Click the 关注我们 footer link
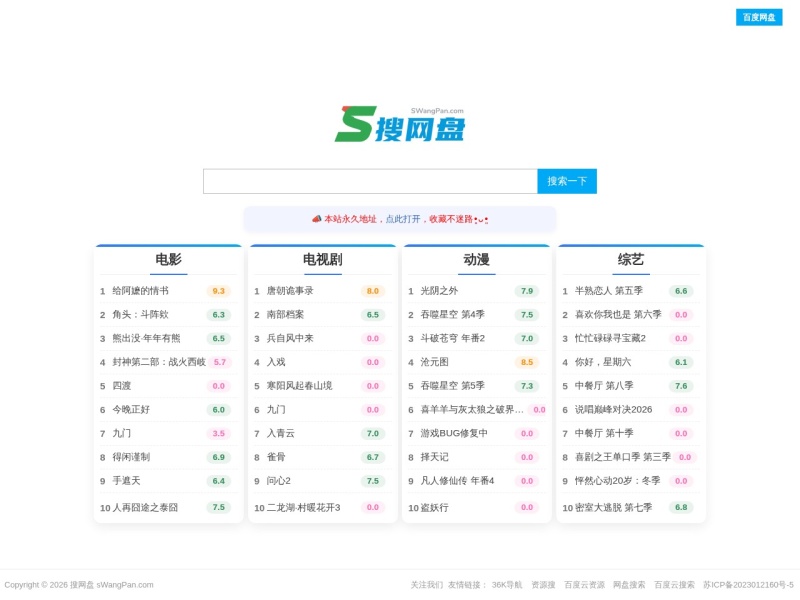This screenshot has height=600, width=800. pos(427,585)
